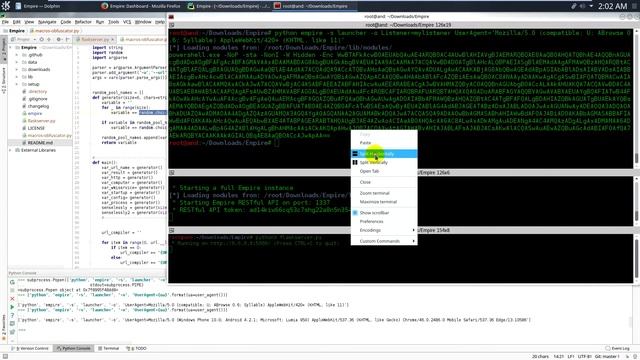Hide the Project panel with the hide icon
The image size is (640, 360).
pyautogui.click(x=68, y=40)
